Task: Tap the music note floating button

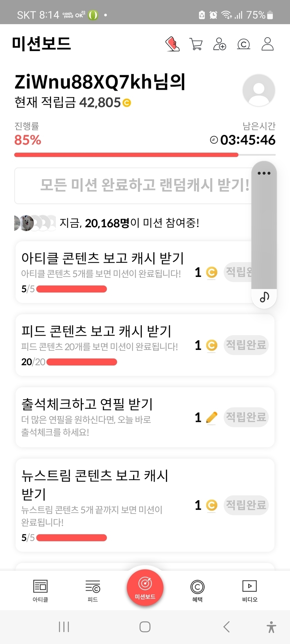Action: click(264, 297)
